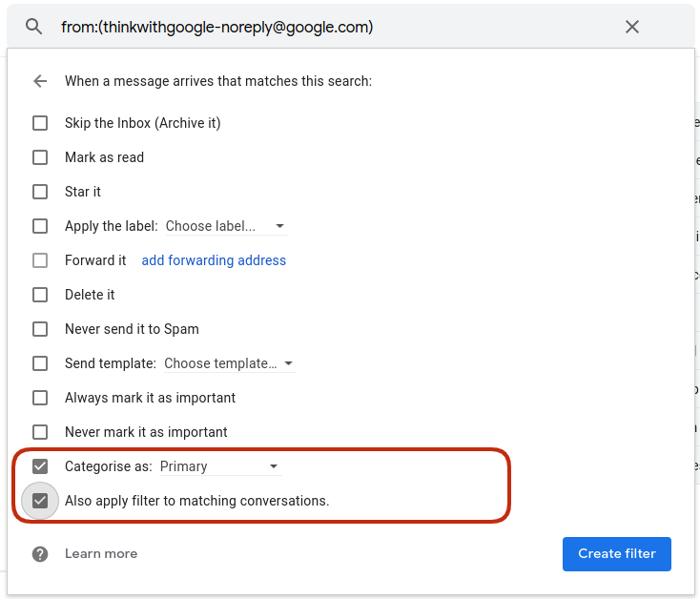Uncheck Also apply filter to matching conversations
700x599 pixels.
(40, 501)
